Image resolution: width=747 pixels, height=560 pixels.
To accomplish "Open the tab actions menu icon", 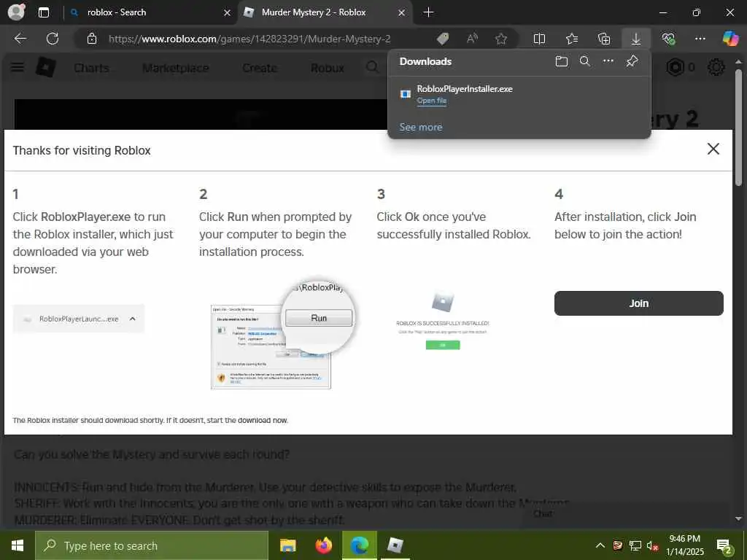I will tap(43, 12).
